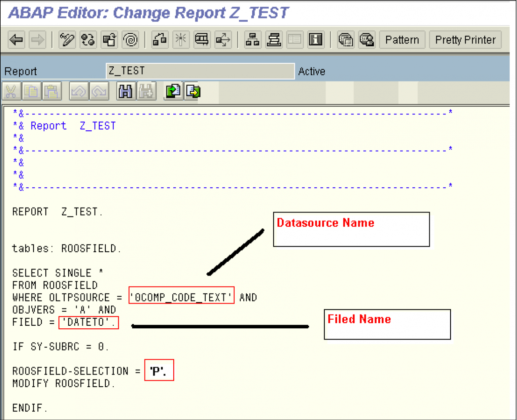Click the Export source icon
This screenshot has height=420, width=517.
[x=193, y=91]
